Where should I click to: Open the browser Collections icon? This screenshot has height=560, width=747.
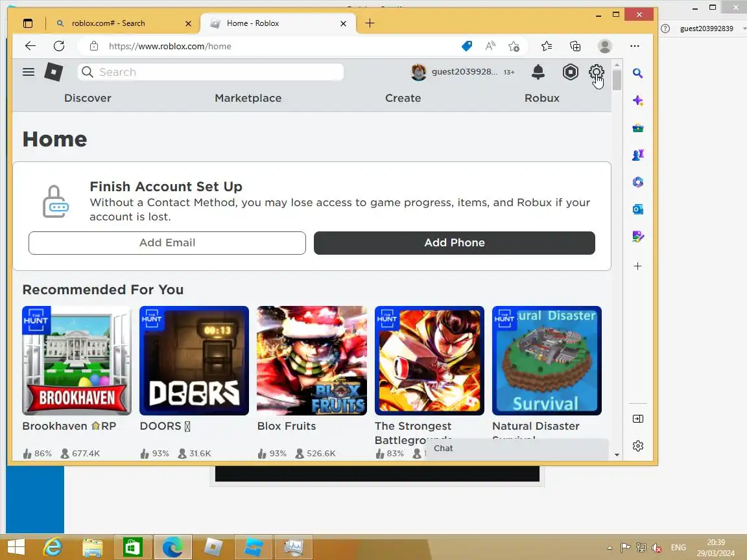[576, 46]
